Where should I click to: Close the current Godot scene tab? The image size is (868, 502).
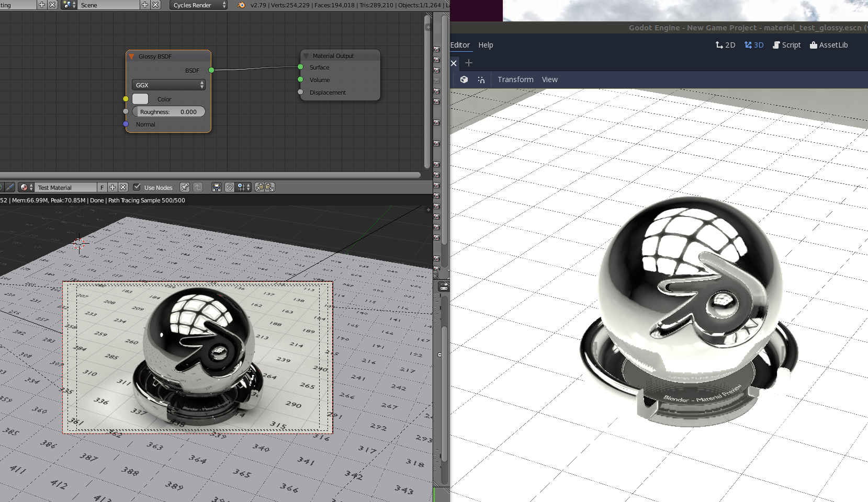(x=454, y=63)
